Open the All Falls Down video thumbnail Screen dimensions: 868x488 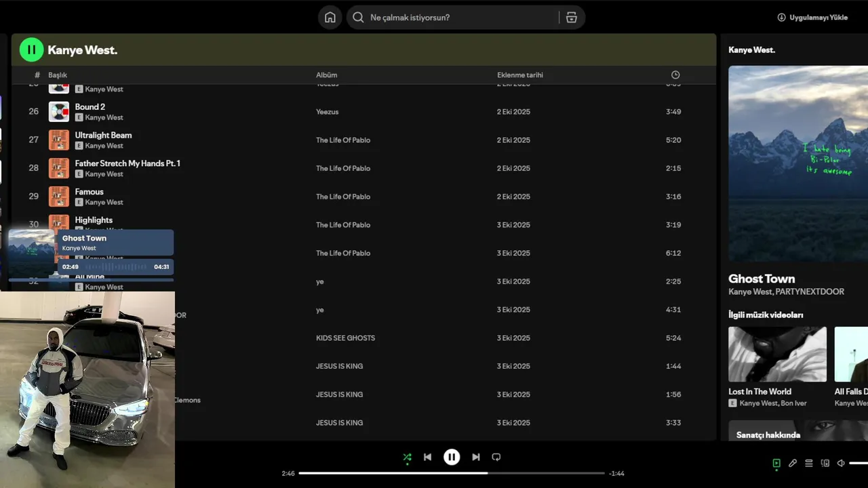851,354
